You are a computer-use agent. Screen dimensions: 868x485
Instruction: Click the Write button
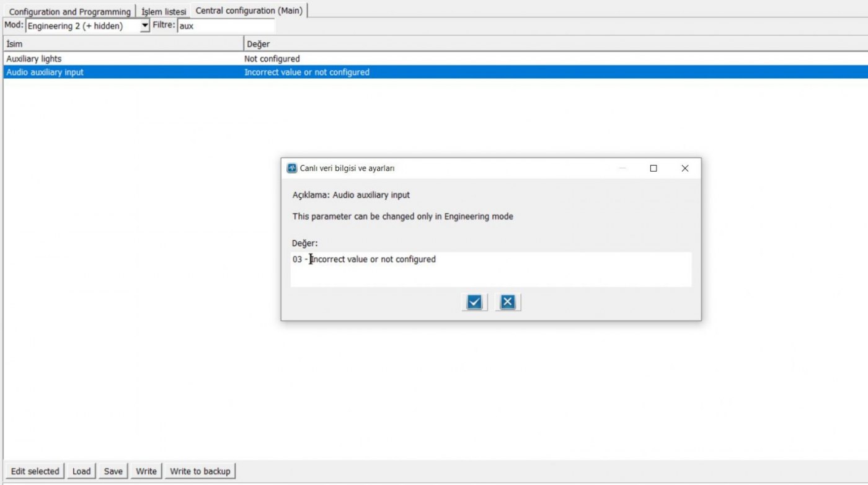(146, 471)
